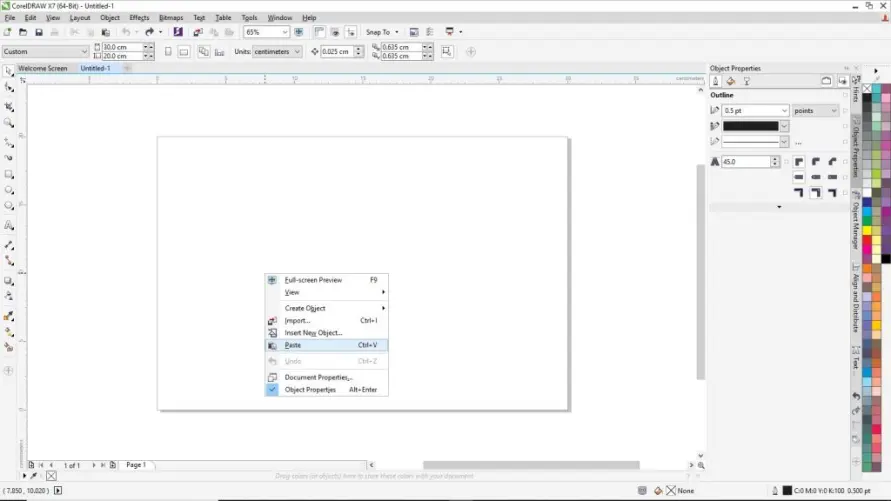
Task: Choose Paste from the context menu
Action: click(x=293, y=345)
